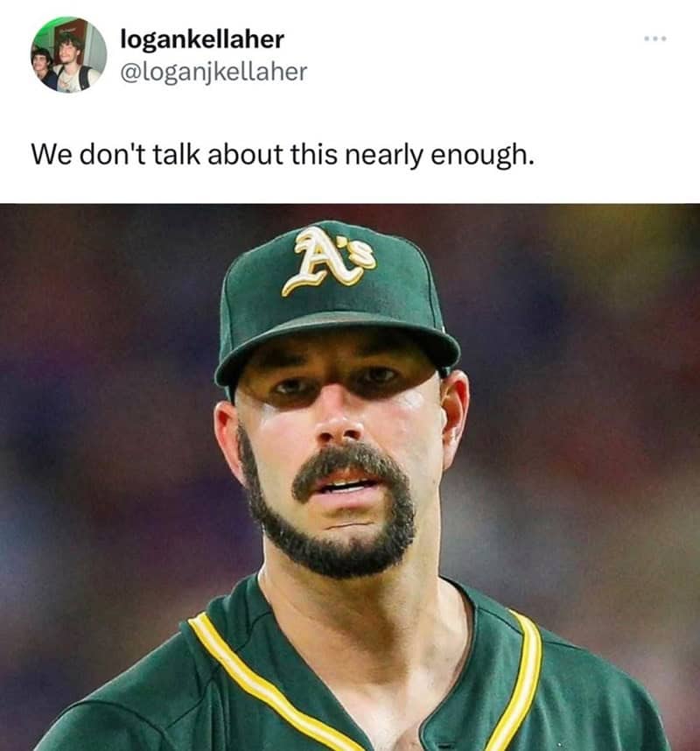Open the three-dot more options menu
700x751 pixels.
[x=655, y=39]
